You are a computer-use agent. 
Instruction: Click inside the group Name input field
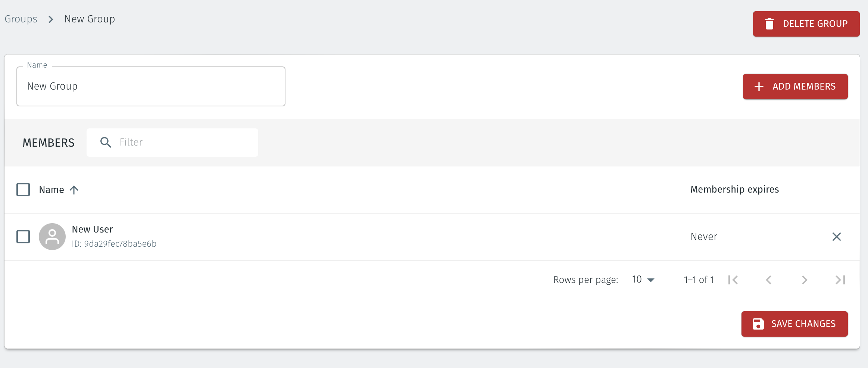(151, 86)
